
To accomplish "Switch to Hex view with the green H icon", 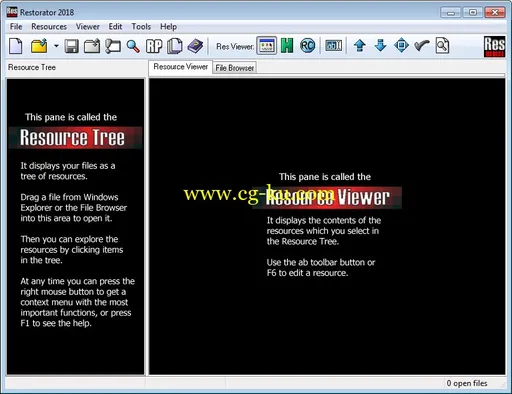I will coord(287,46).
